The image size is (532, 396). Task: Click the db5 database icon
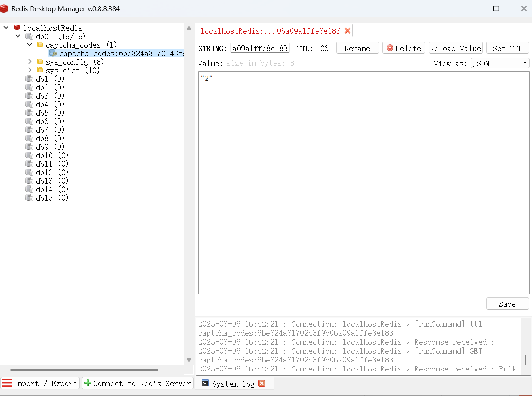pyautogui.click(x=30, y=112)
